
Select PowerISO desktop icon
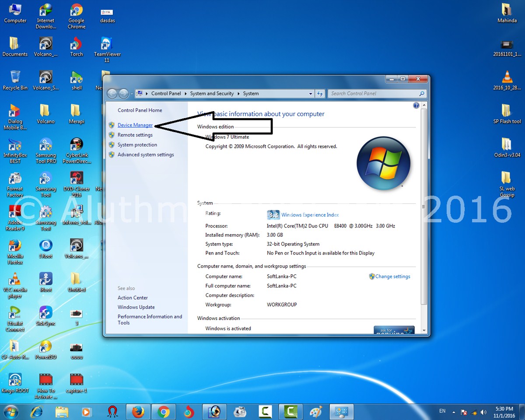click(x=46, y=350)
